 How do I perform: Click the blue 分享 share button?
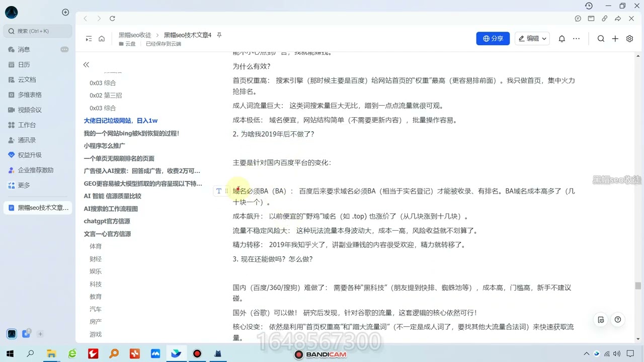[493, 39]
